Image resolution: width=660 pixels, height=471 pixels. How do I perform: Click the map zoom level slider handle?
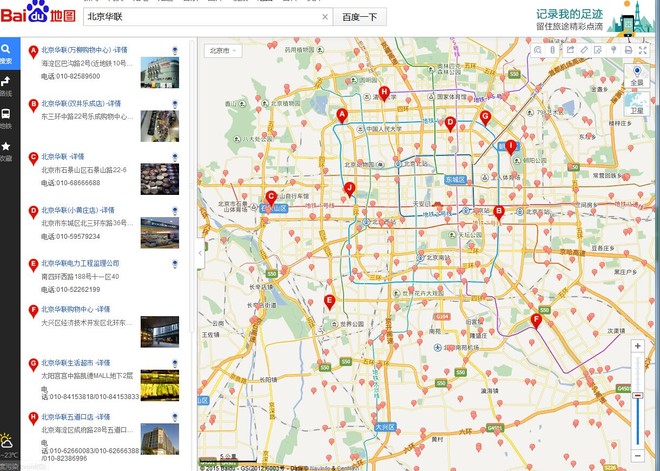(638, 396)
